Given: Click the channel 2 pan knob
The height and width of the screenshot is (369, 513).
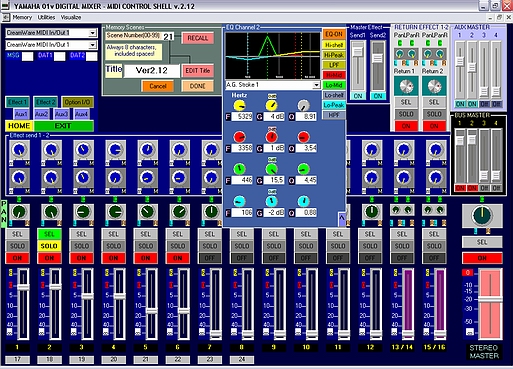Looking at the screenshot, I should 51,212.
